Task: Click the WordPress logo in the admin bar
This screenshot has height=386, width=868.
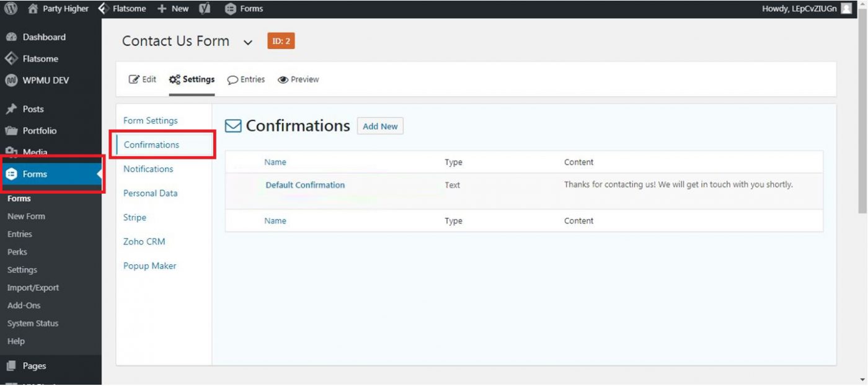Action: 10,8
